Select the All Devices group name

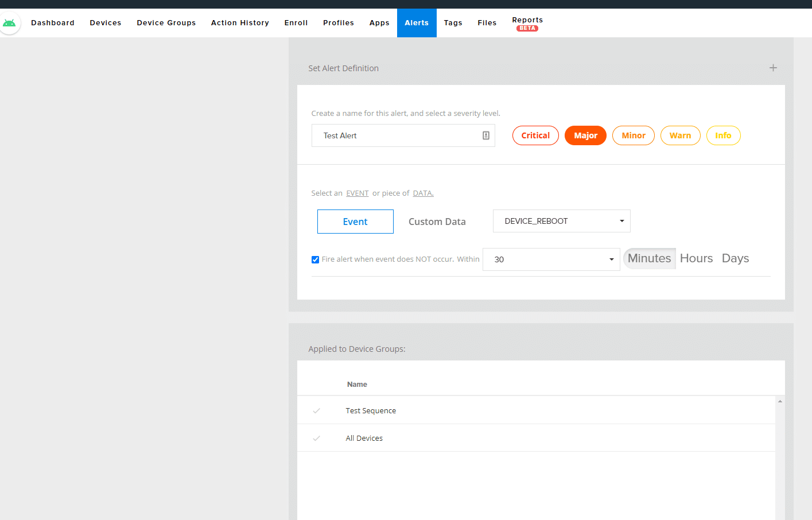(x=364, y=438)
